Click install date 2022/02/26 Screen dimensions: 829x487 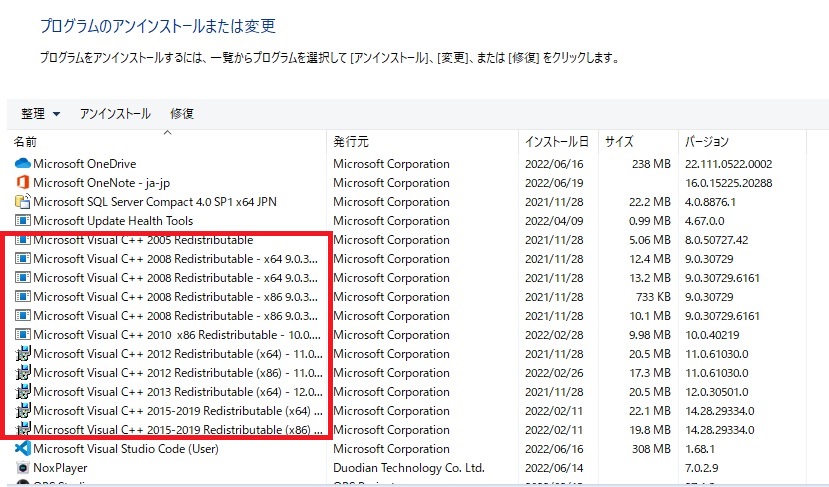(554, 373)
